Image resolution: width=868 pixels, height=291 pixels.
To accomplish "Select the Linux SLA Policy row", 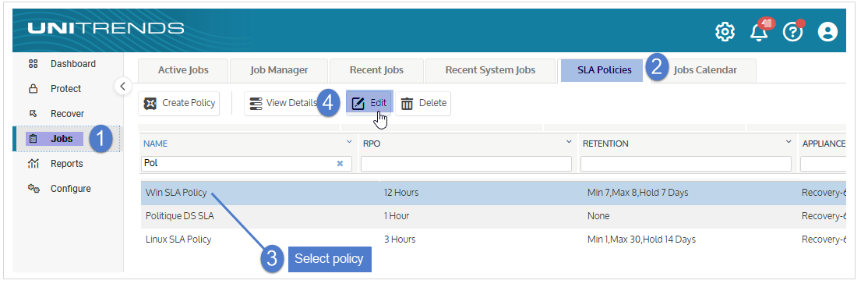I will pos(493,240).
